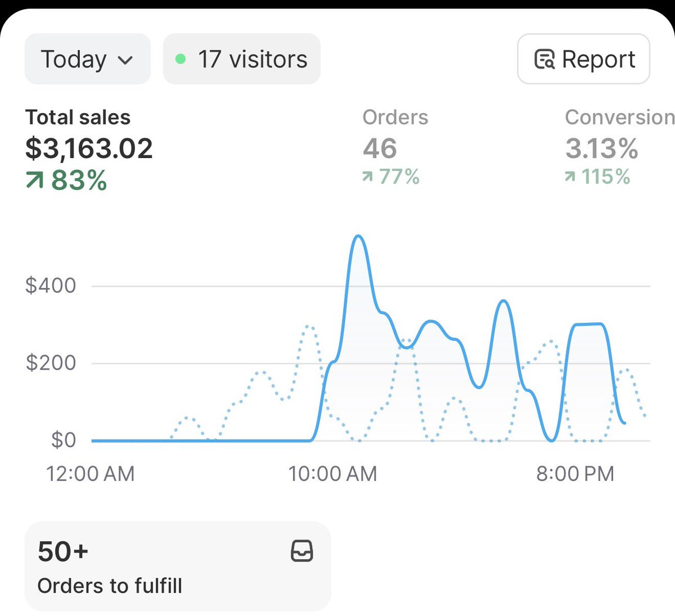Click the arrow icon beside 77% orders growth
Viewport: 675px width, 616px height.
[367, 177]
